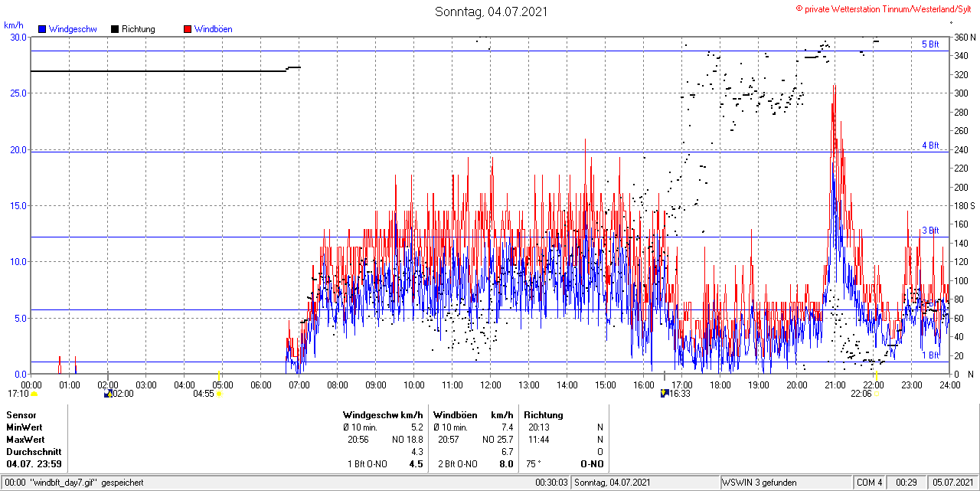Click the red Windböen legend square
The image size is (980, 491).
point(188,29)
